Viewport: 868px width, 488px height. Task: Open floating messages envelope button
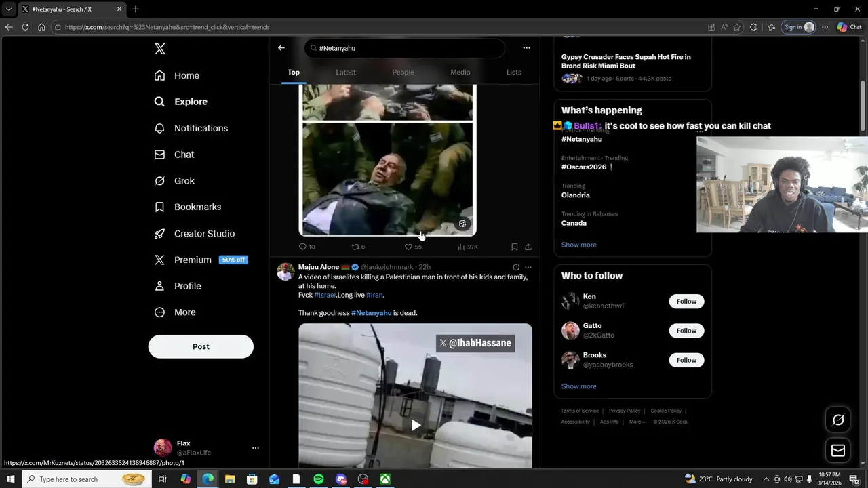(838, 451)
